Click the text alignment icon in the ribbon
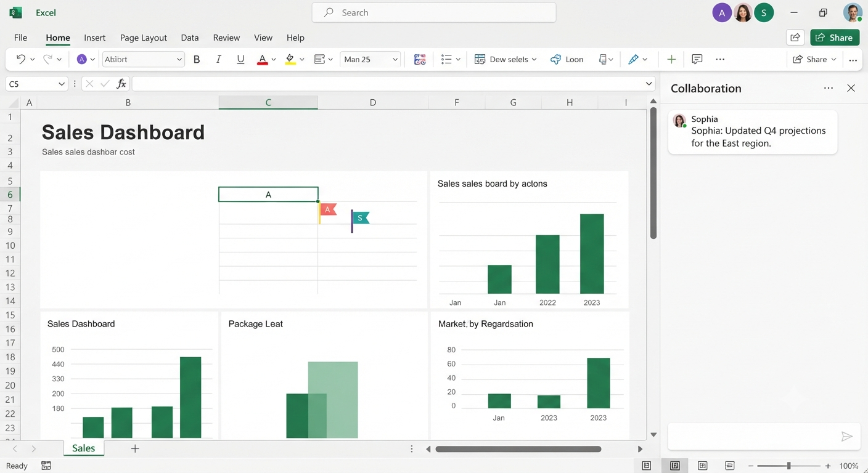868x473 pixels. (319, 59)
